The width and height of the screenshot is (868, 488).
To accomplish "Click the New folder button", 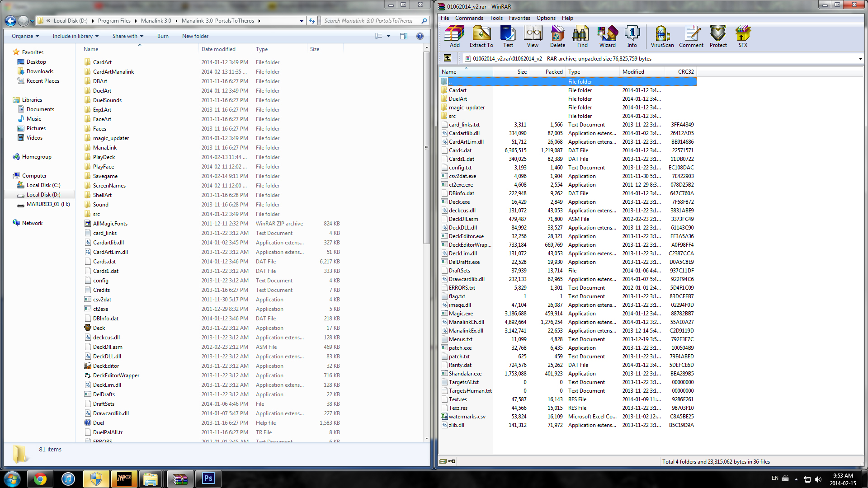I will click(195, 36).
